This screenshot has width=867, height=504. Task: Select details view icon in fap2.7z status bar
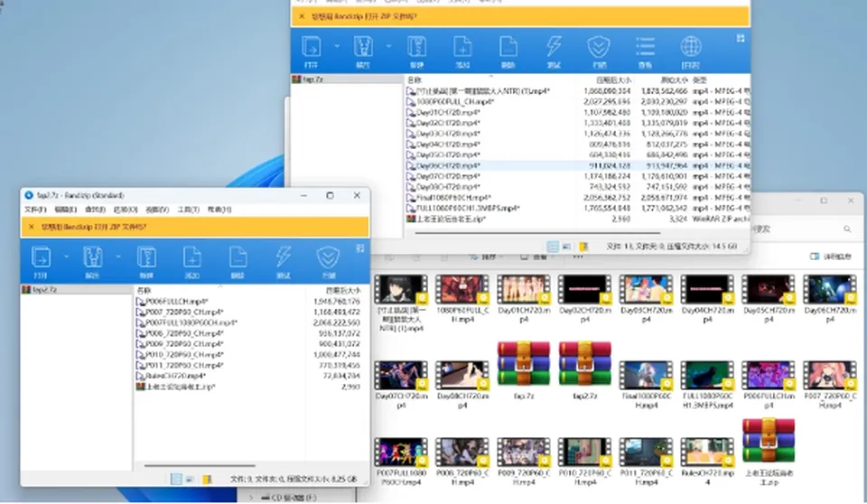[176, 479]
